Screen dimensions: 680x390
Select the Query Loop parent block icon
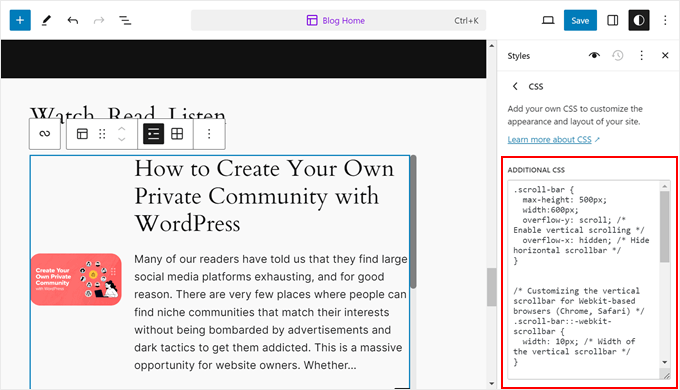(45, 134)
